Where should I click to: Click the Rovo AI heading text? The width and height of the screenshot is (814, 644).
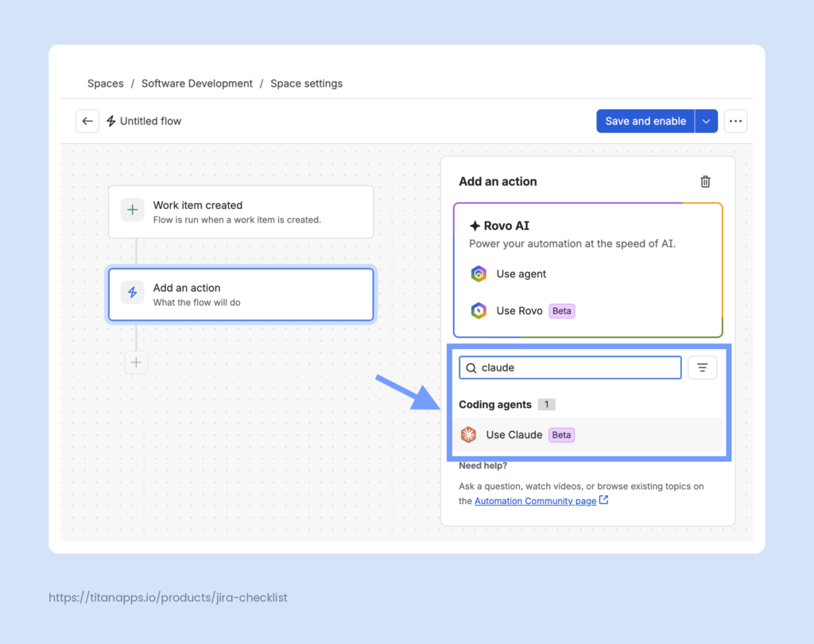[506, 226]
